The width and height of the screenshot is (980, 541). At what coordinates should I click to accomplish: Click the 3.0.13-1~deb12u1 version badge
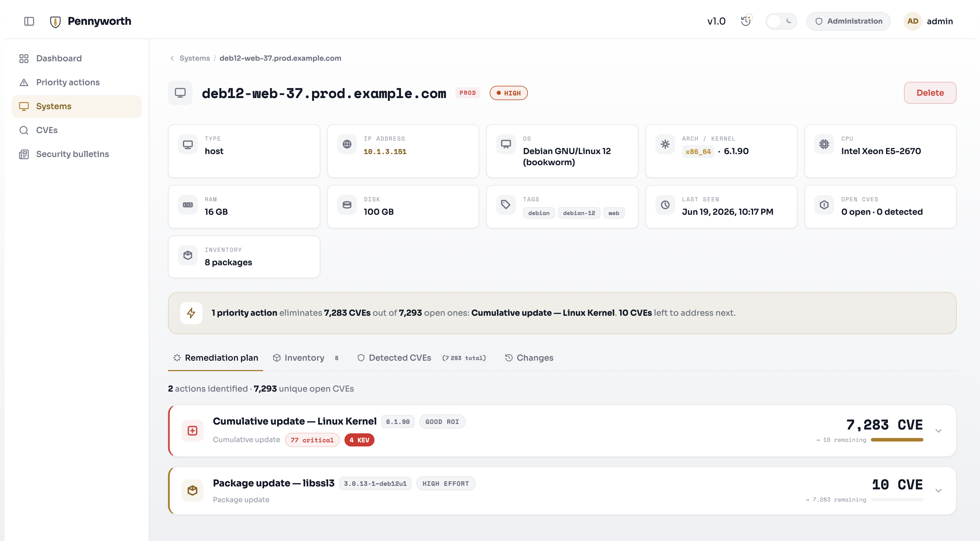click(375, 484)
